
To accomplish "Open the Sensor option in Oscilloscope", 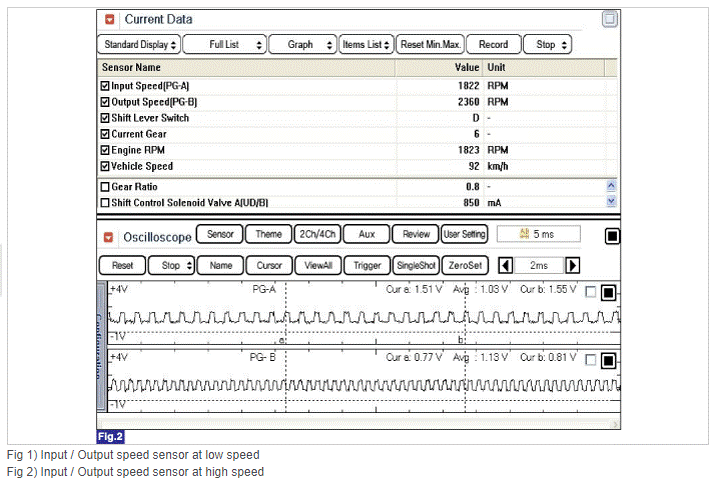I will click(x=219, y=234).
